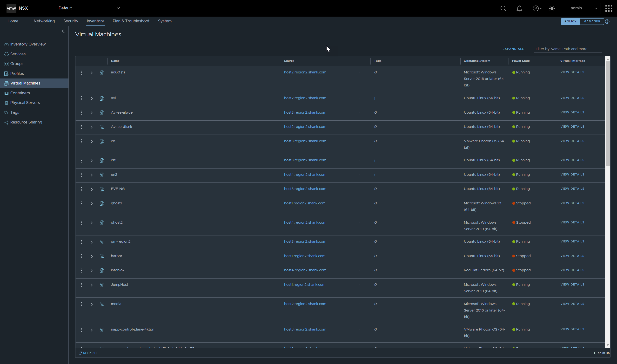Open actions menu for gm-region2 row
617x364 pixels.
tap(81, 242)
